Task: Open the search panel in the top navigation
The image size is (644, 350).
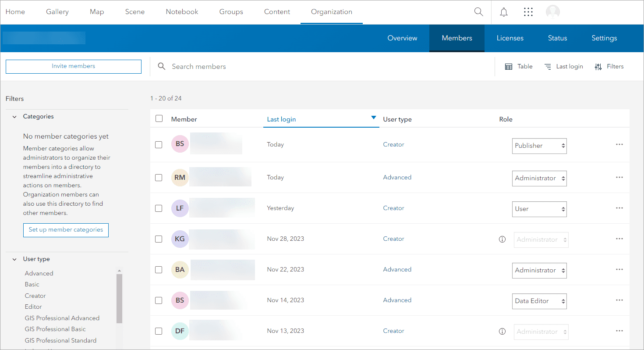Action: [x=478, y=12]
